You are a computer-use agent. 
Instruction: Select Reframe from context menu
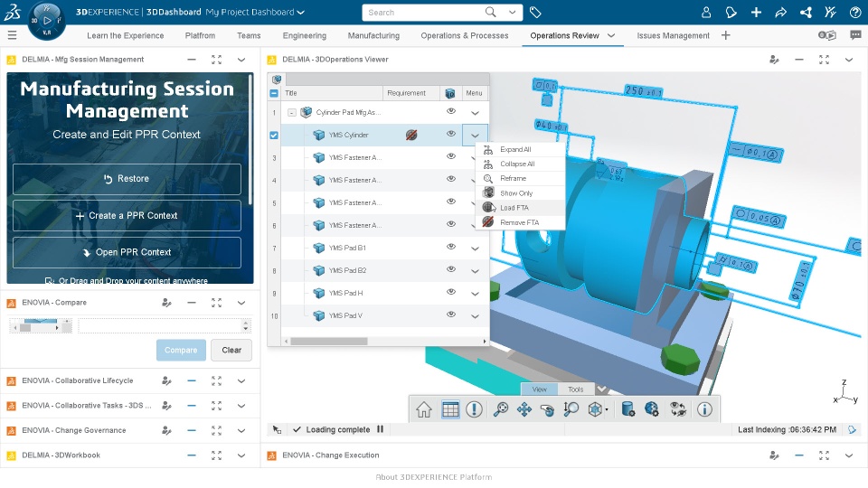pos(521,178)
